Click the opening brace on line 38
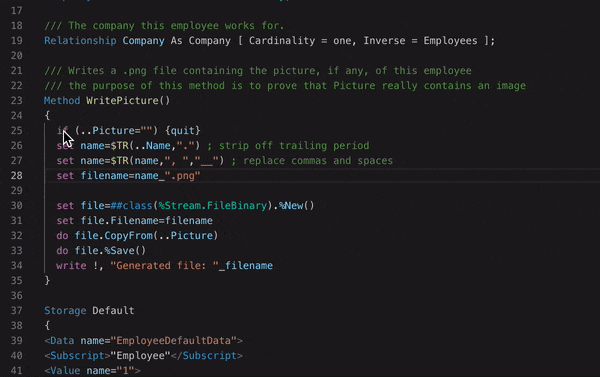600x377 pixels. click(x=47, y=326)
